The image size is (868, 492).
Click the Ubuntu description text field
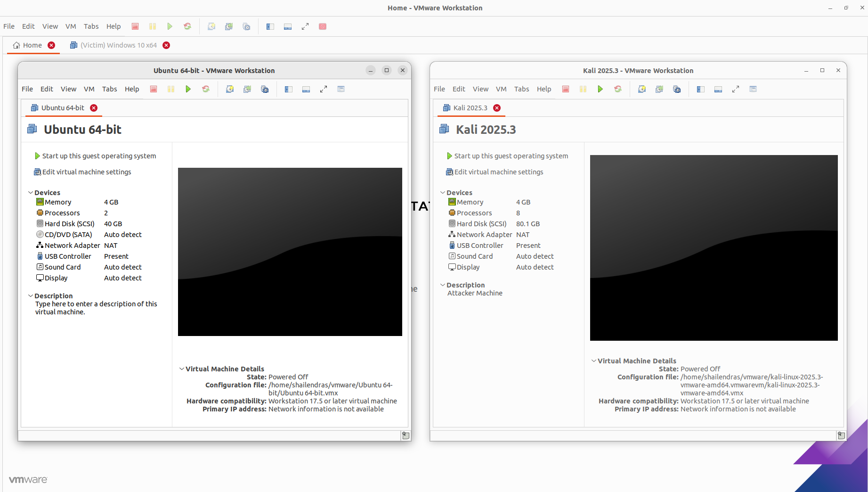pos(96,308)
